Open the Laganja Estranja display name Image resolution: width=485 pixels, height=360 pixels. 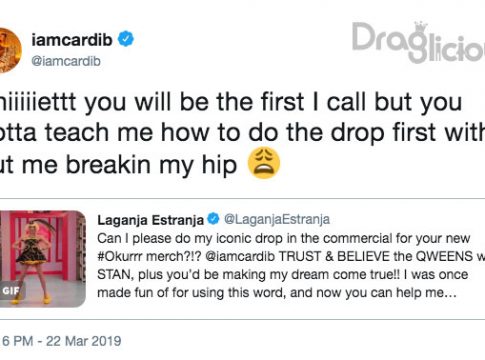tap(150, 220)
